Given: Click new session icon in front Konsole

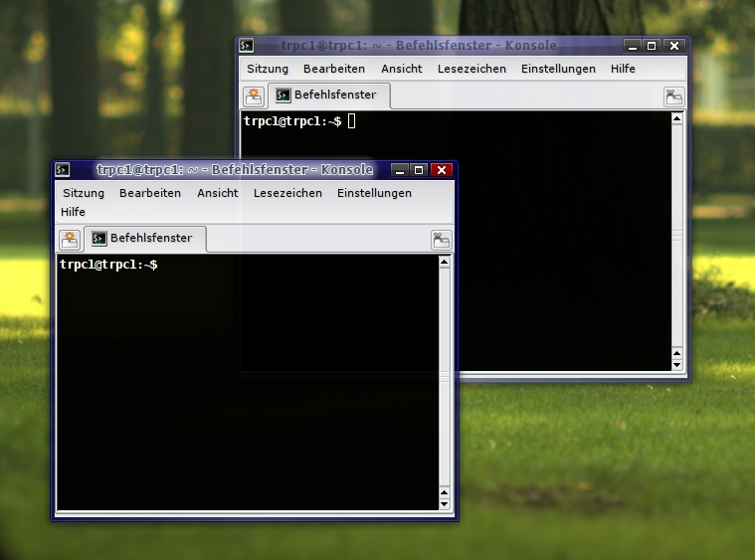Looking at the screenshot, I should (x=70, y=240).
